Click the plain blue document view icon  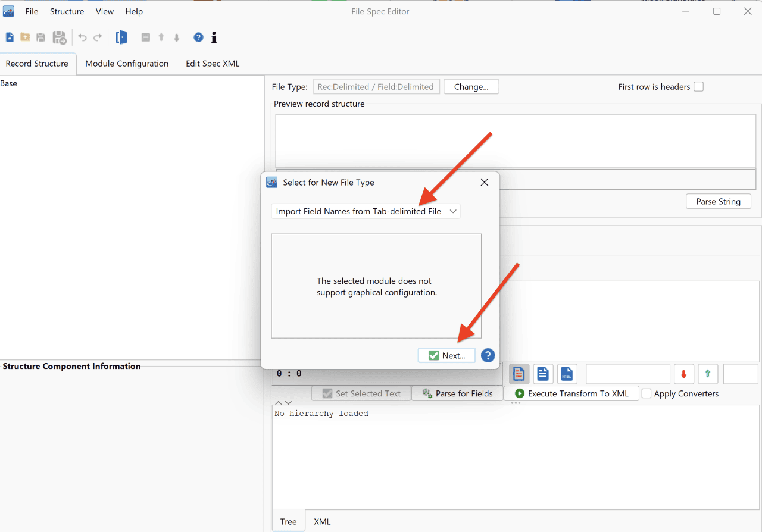[543, 374]
